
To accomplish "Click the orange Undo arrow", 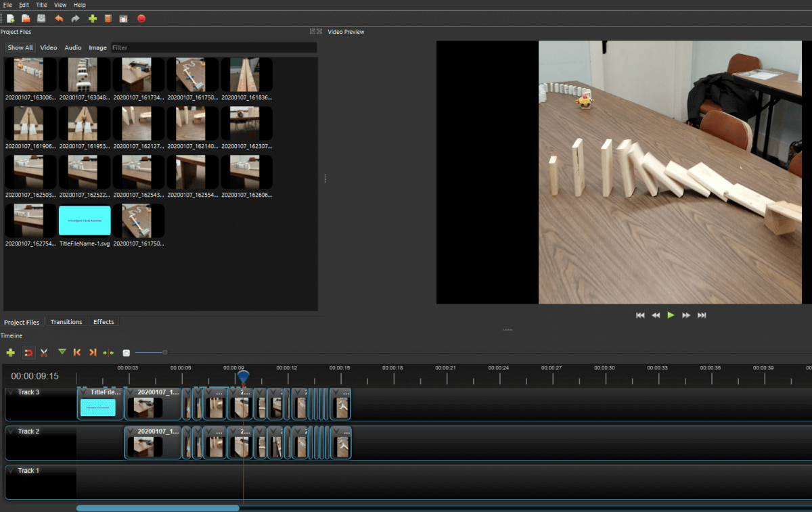I will (59, 19).
